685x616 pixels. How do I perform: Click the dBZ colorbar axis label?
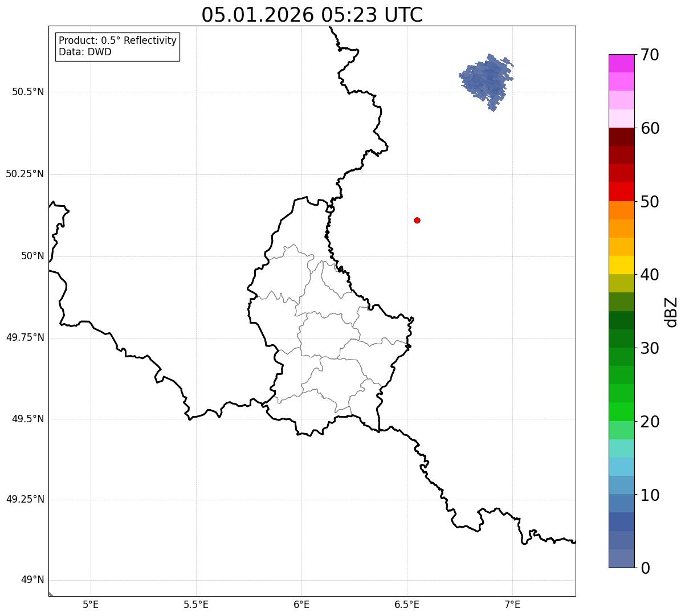(x=671, y=311)
